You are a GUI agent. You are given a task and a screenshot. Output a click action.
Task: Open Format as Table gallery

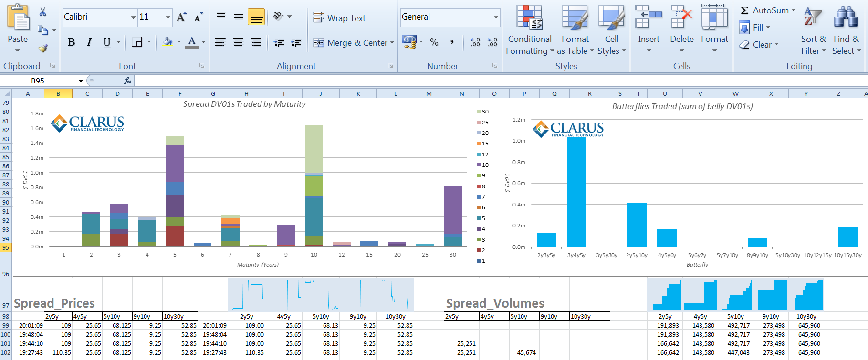[575, 30]
